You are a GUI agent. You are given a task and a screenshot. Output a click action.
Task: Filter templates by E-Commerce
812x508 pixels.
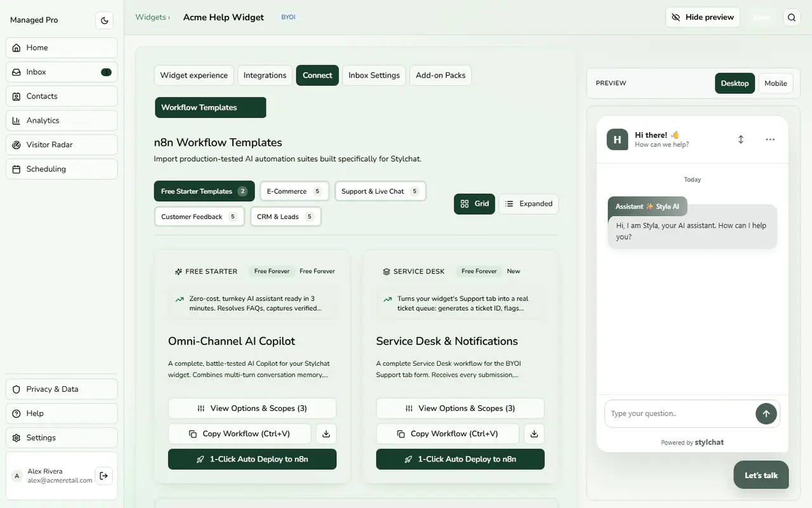pyautogui.click(x=294, y=191)
